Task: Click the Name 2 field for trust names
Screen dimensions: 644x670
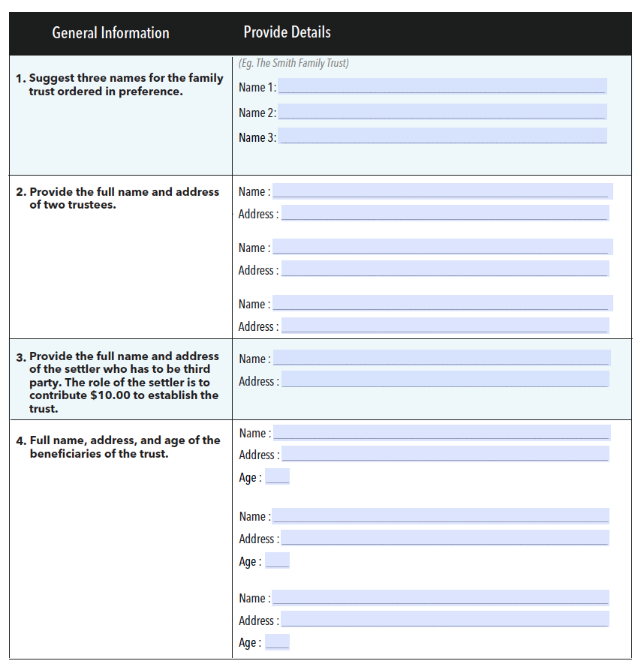Action: (443, 110)
